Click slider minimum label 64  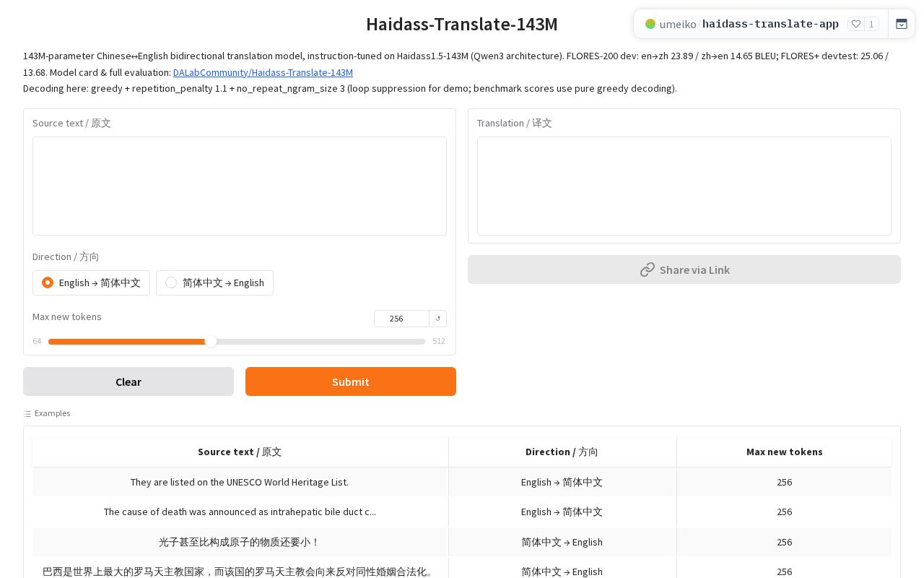point(37,341)
